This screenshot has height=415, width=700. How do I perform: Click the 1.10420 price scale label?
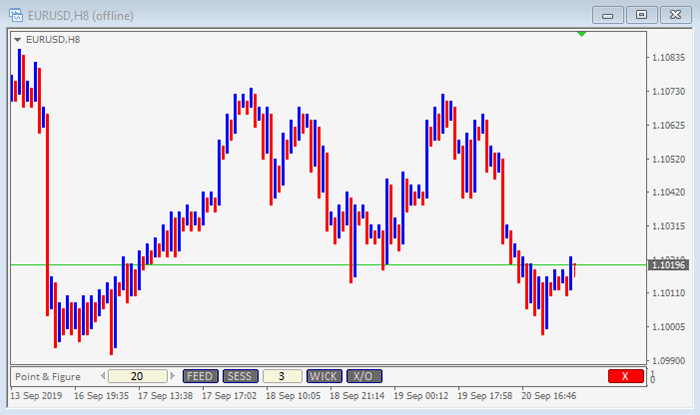point(668,192)
